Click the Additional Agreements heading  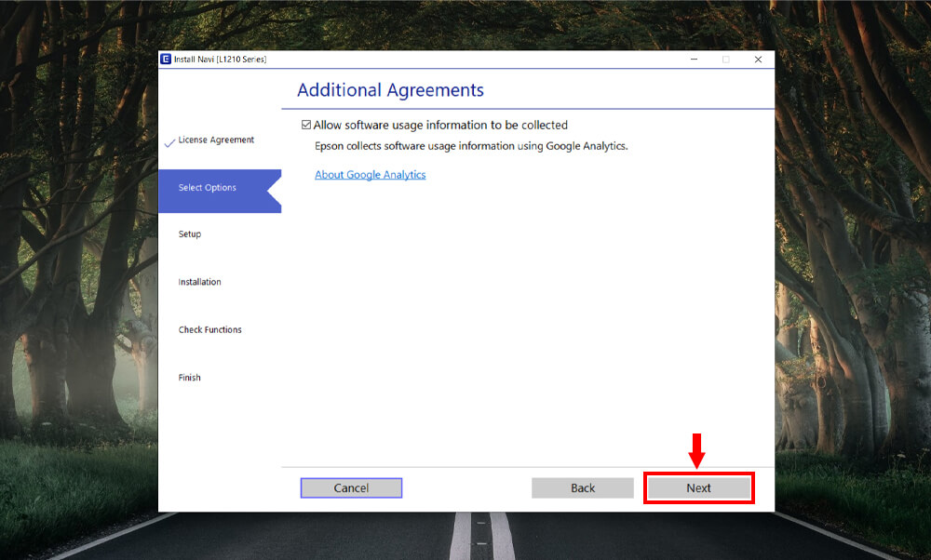pyautogui.click(x=390, y=90)
